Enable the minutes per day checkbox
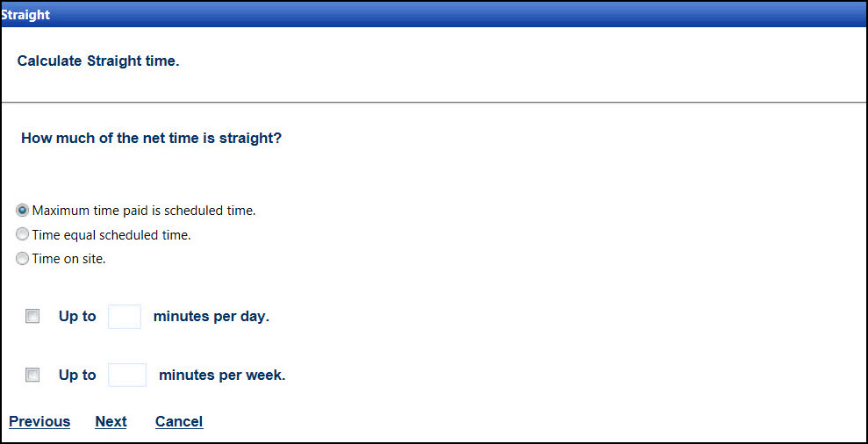This screenshot has height=444, width=868. [x=32, y=317]
